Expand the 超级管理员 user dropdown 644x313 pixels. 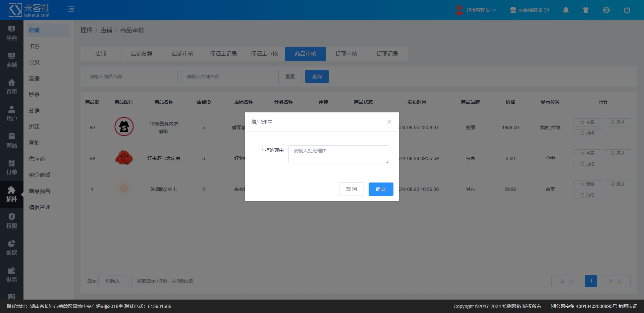tap(476, 10)
